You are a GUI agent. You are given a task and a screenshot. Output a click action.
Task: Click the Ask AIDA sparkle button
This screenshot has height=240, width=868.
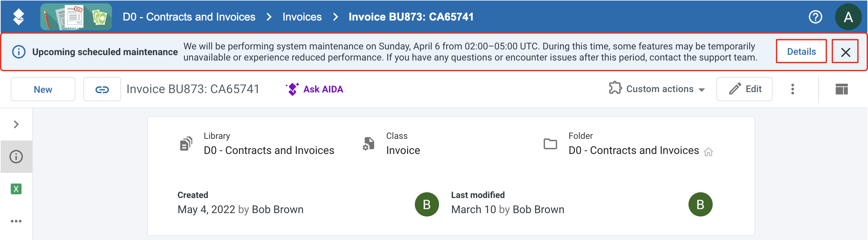pyautogui.click(x=314, y=89)
